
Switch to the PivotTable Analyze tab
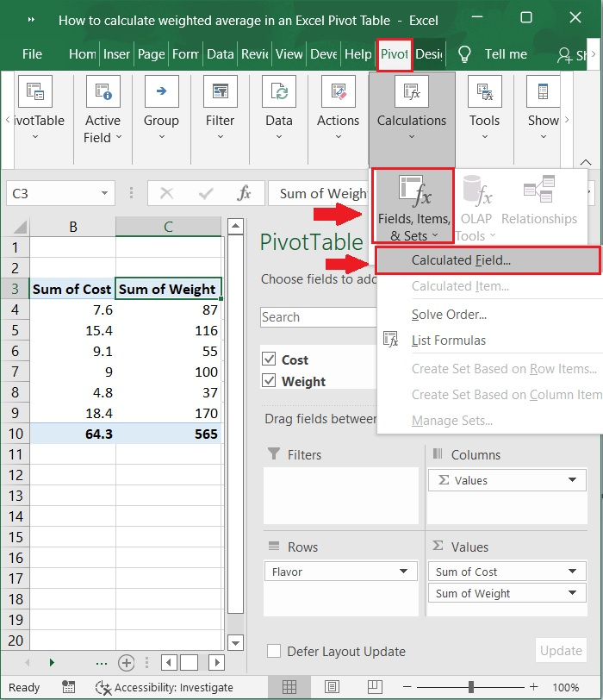(395, 54)
